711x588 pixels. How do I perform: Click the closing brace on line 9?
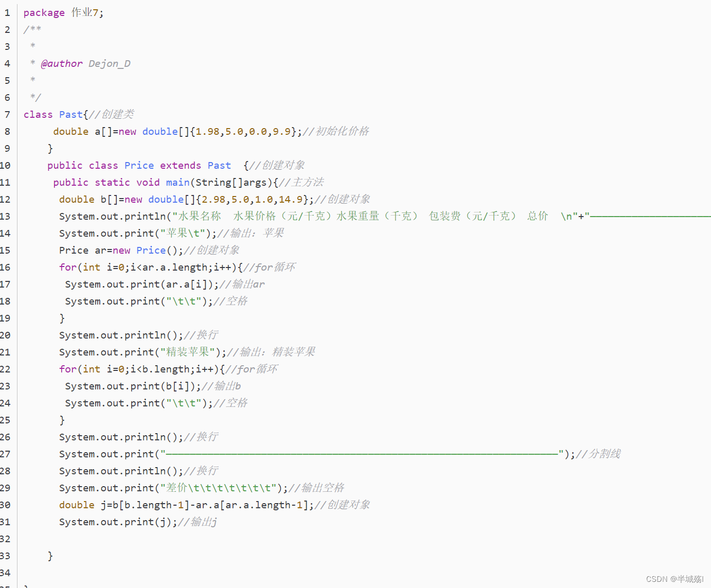tap(50, 148)
